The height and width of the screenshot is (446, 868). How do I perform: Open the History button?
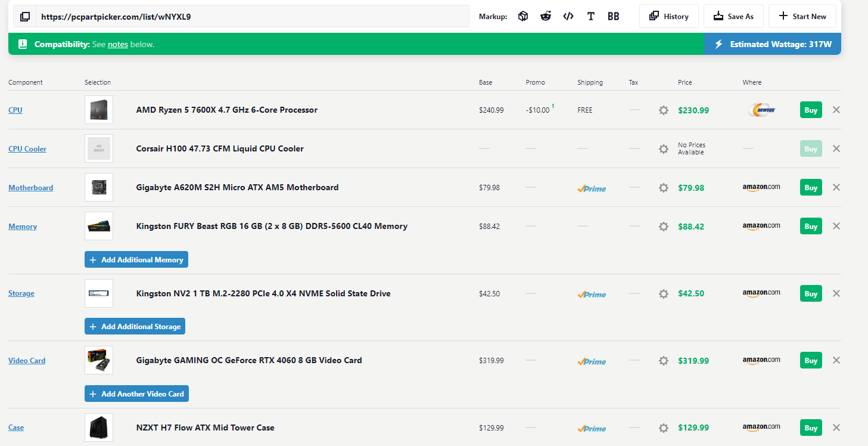click(669, 17)
